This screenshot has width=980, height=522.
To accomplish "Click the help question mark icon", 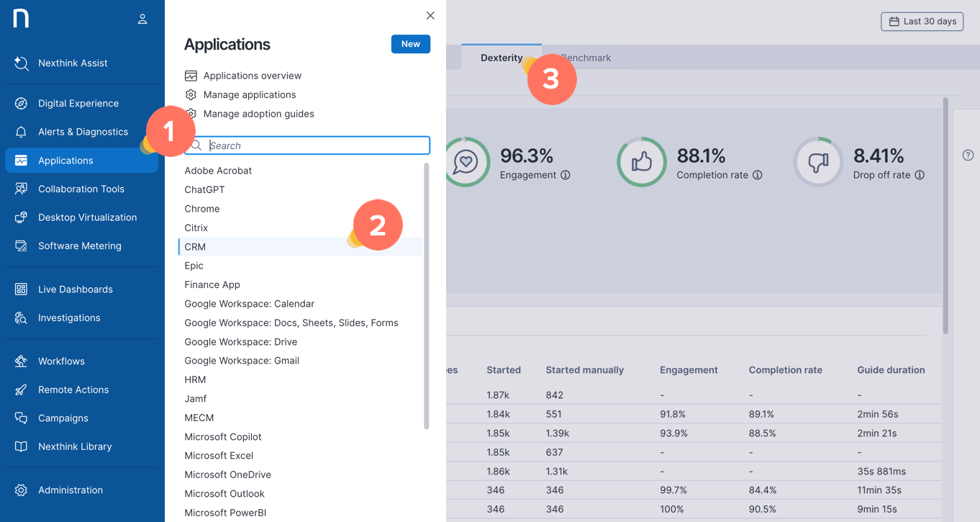I will [x=968, y=156].
